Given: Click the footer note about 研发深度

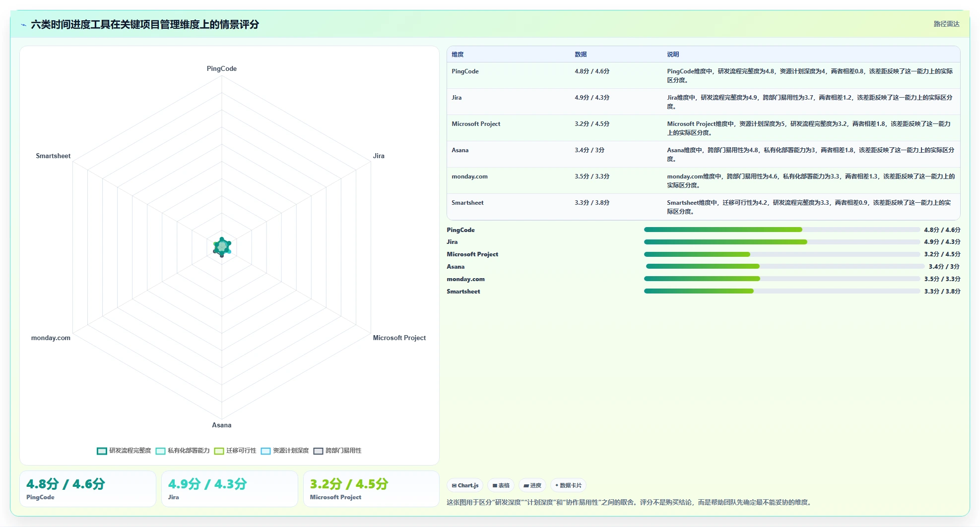Looking at the screenshot, I should point(630,502).
